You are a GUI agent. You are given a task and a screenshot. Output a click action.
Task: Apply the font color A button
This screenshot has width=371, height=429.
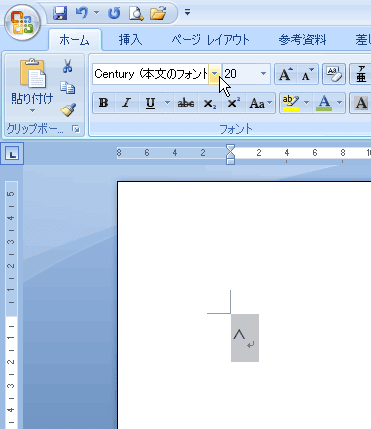(324, 103)
